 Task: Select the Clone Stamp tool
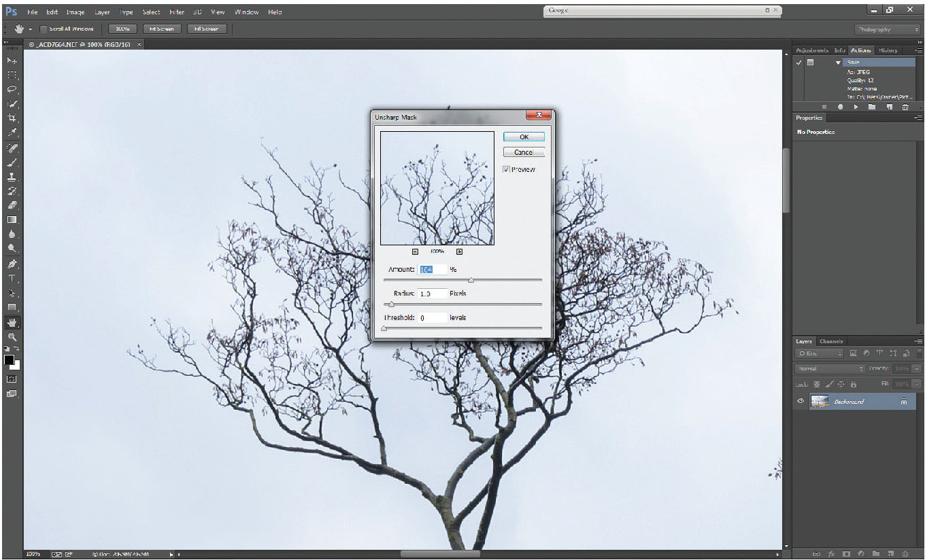click(12, 177)
